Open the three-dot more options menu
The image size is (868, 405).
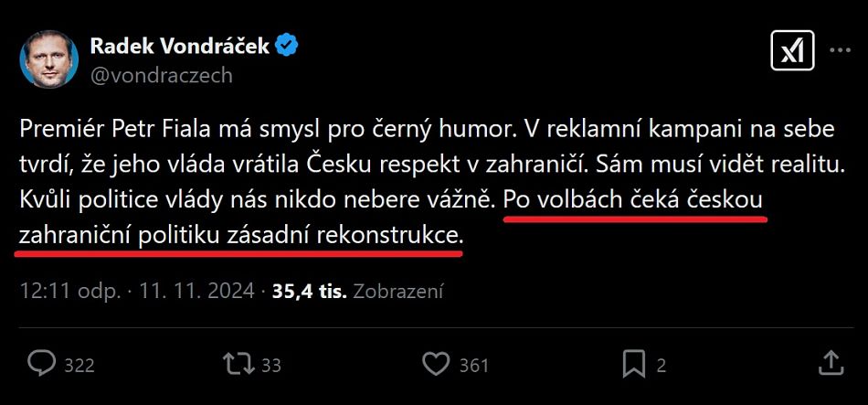tap(839, 51)
